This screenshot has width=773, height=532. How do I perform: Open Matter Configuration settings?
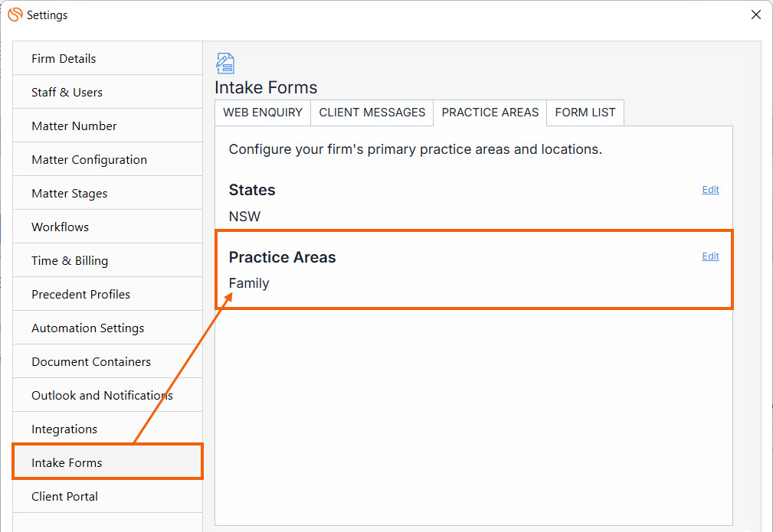point(107,159)
